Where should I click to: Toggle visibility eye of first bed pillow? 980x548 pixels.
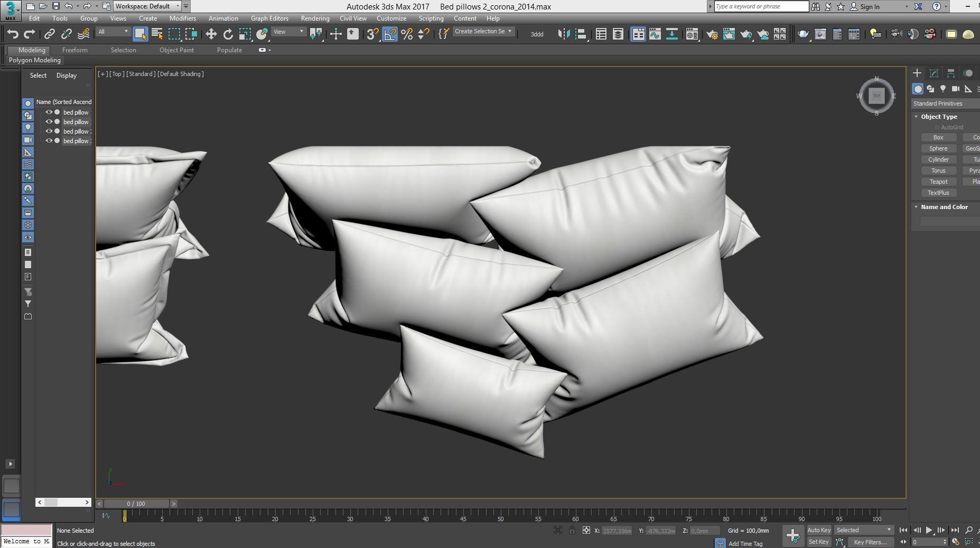tap(49, 112)
